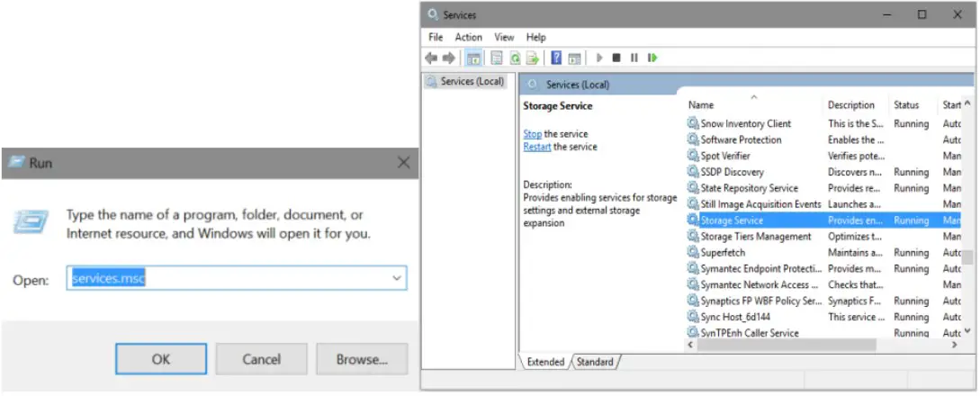The width and height of the screenshot is (980, 396).
Task: Click the Symantec Endpoint Protection gear icon
Action: click(693, 268)
